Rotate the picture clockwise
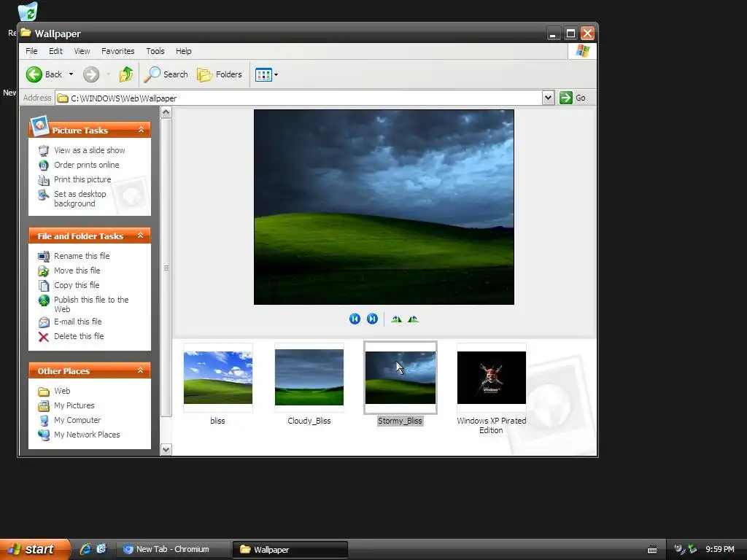The image size is (747, 560). click(x=396, y=319)
